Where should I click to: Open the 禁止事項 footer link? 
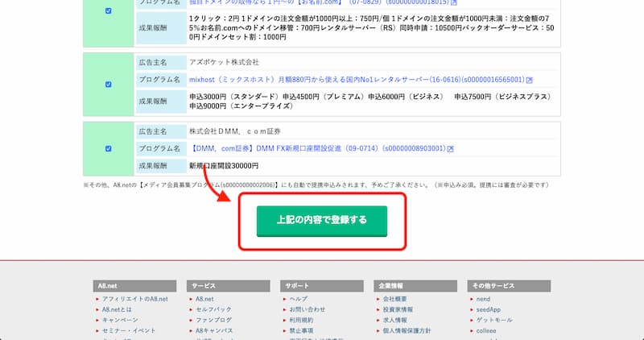pos(301,330)
